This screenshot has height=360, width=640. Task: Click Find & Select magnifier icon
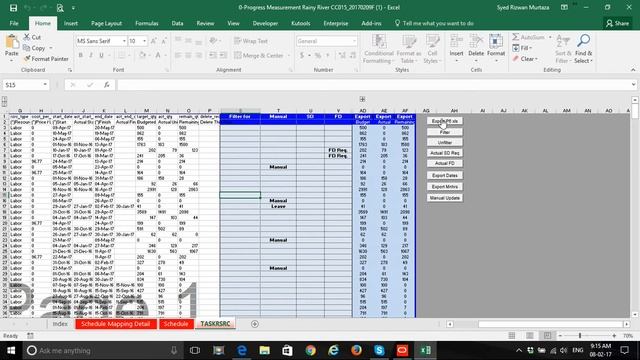coord(584,41)
